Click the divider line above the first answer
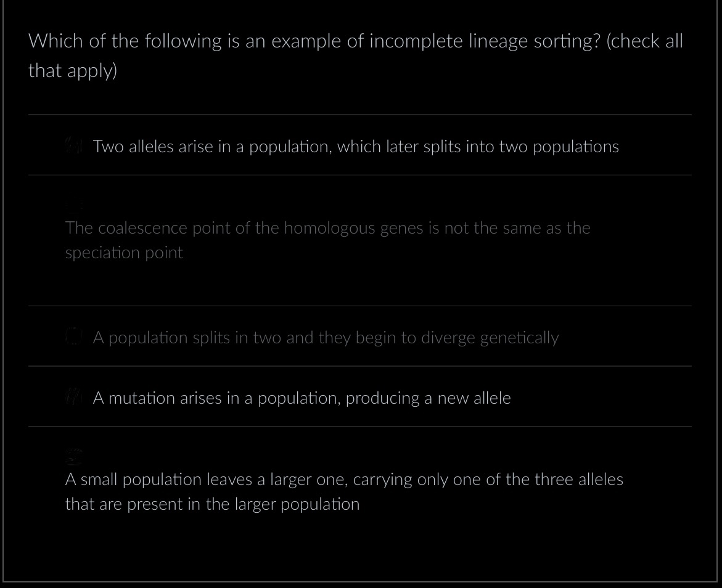This screenshot has height=588, width=722. pyautogui.click(x=359, y=115)
